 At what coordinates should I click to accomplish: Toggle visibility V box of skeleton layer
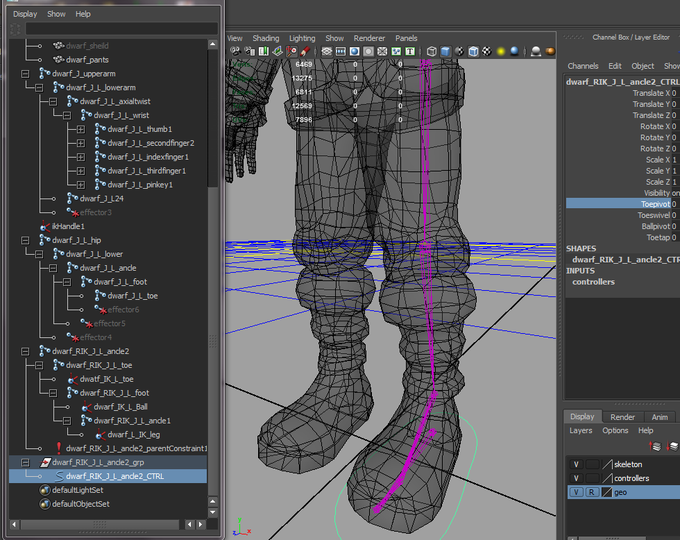point(576,465)
